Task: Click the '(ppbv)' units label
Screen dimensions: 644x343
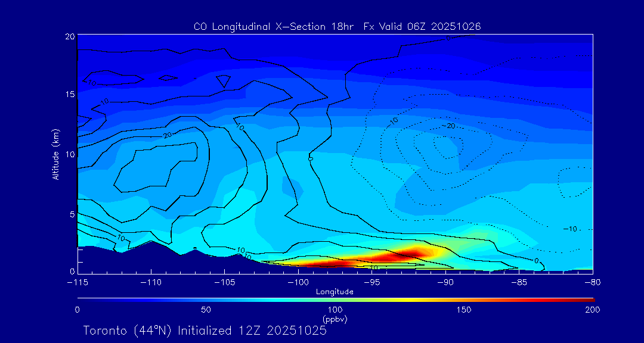Action: (335, 319)
